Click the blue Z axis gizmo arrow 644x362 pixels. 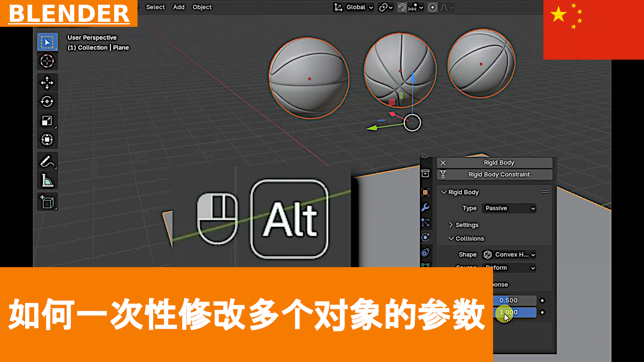click(413, 77)
